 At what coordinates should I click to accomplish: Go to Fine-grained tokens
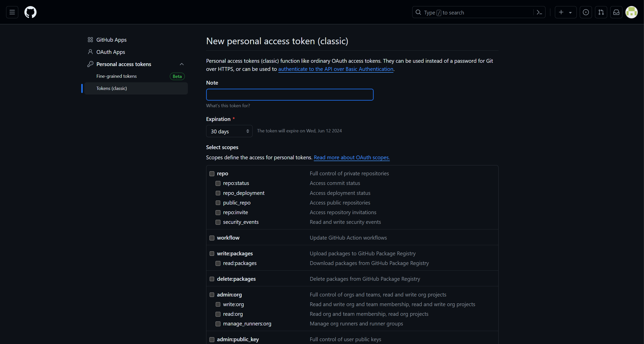coord(117,76)
